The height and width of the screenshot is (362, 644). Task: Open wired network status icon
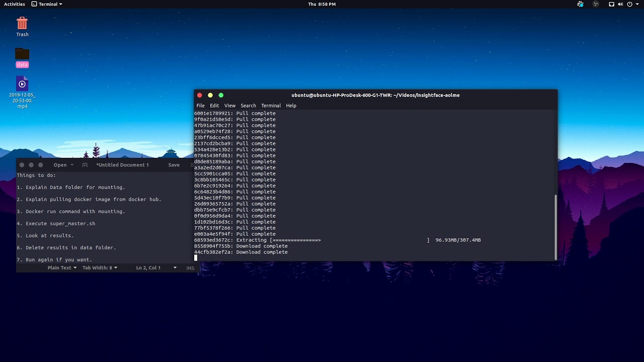(x=611, y=4)
